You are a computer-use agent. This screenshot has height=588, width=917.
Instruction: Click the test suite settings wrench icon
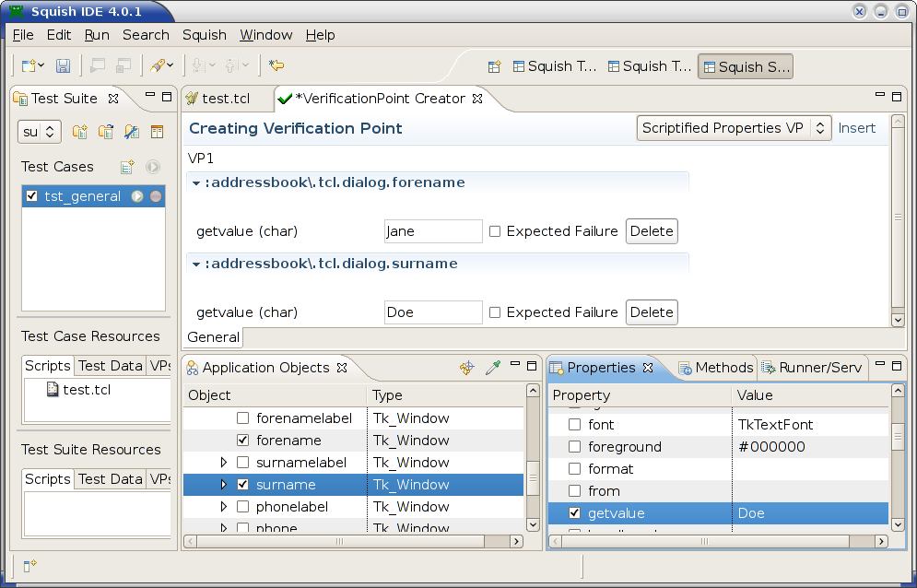pyautogui.click(x=132, y=132)
